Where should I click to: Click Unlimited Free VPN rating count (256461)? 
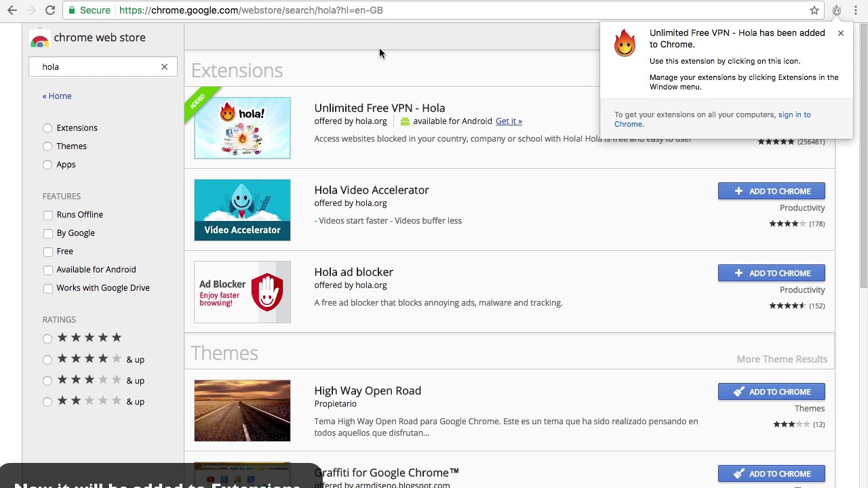[811, 142]
